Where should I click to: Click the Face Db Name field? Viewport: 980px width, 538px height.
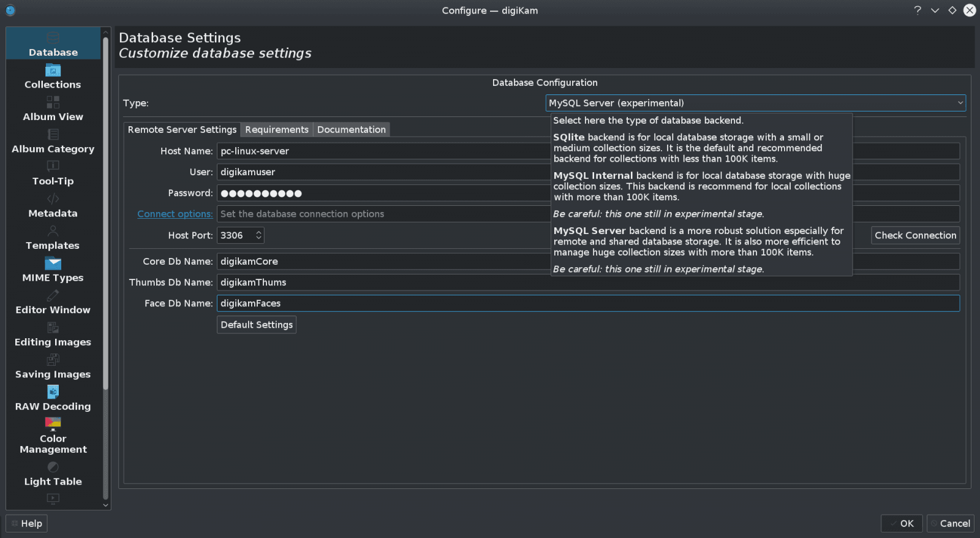(x=588, y=303)
